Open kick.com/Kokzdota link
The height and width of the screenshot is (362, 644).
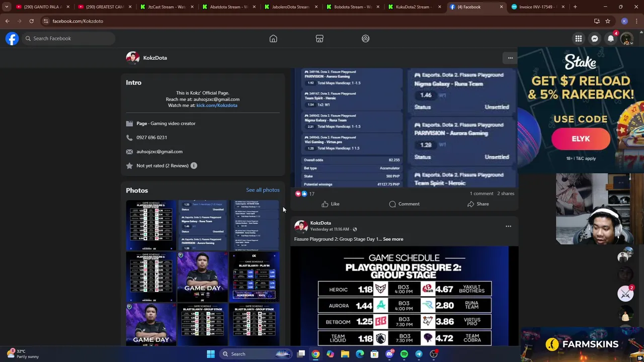pos(217,105)
